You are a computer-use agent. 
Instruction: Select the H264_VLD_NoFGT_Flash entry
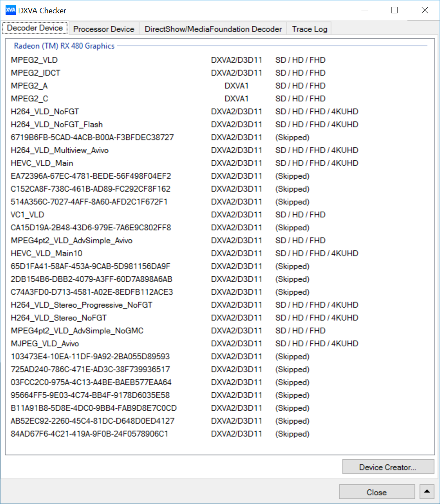coord(57,125)
